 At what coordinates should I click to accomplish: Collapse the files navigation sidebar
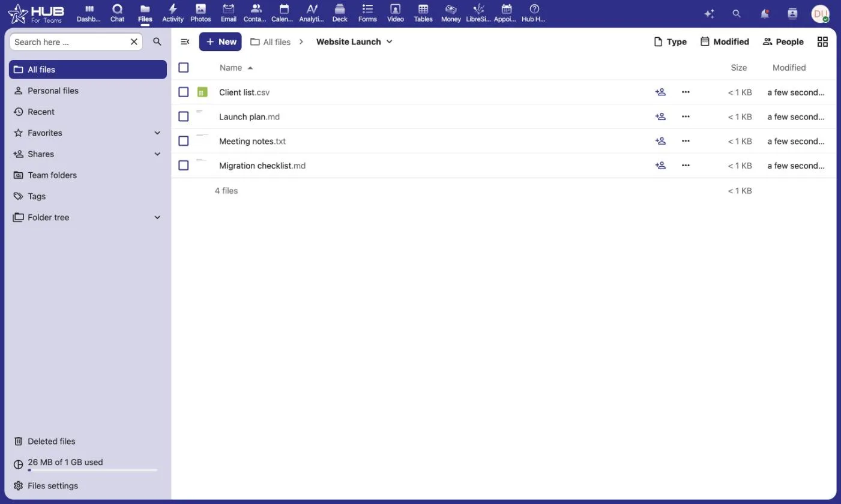click(x=185, y=42)
